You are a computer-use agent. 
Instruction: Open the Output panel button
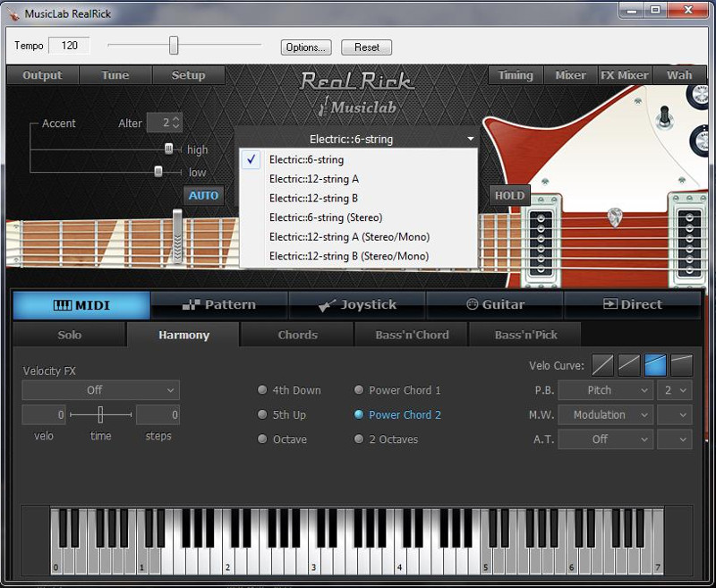pos(42,75)
